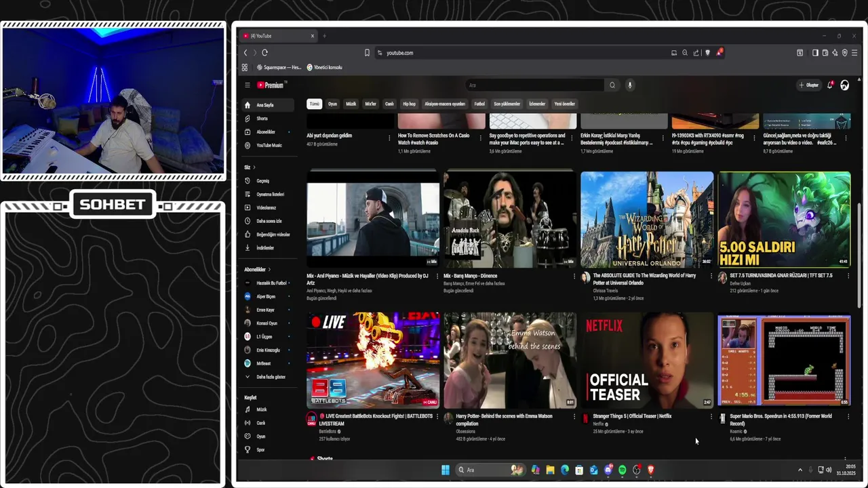
Task: Open the Hastalık Bu Futbol subscription
Action: (x=268, y=283)
